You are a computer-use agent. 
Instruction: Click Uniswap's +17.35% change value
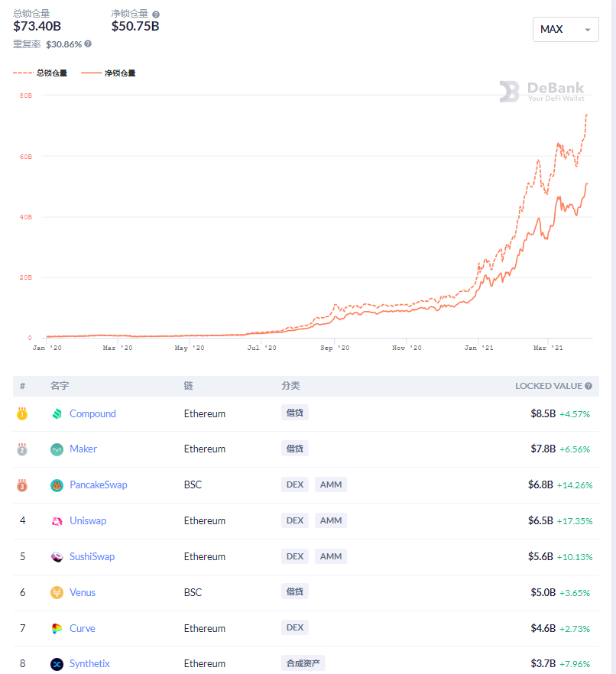(x=575, y=521)
